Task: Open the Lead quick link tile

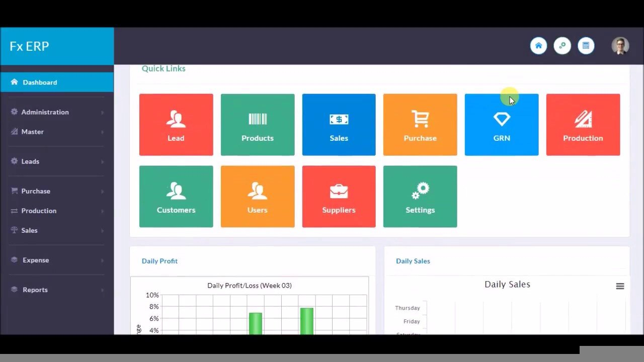Action: pos(176,124)
